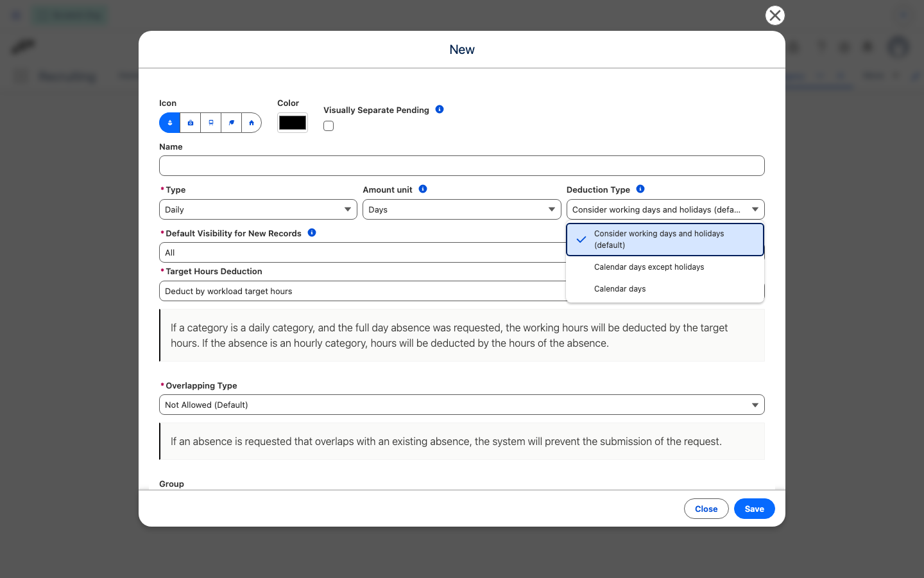Open info tooltip for Visually Separate Pending
Screen dimensions: 924x578
pyautogui.click(x=440, y=109)
